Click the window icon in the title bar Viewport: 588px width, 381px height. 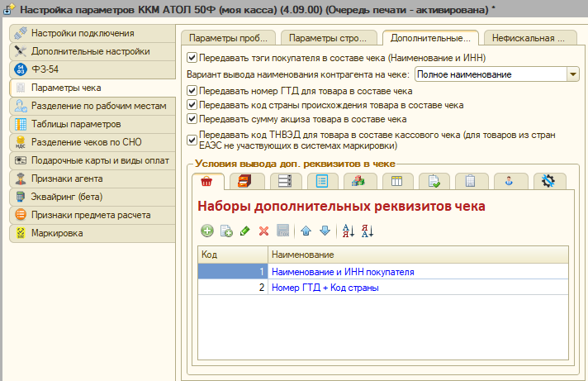[9, 8]
